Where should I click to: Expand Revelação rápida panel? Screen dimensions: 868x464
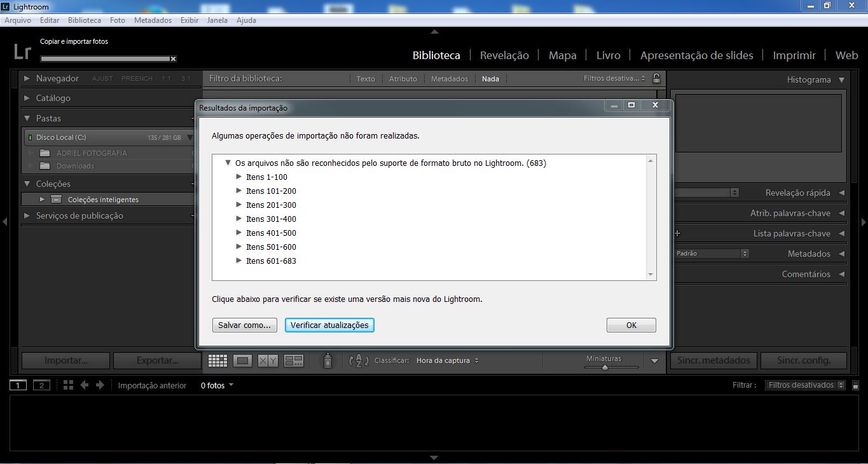pos(841,193)
